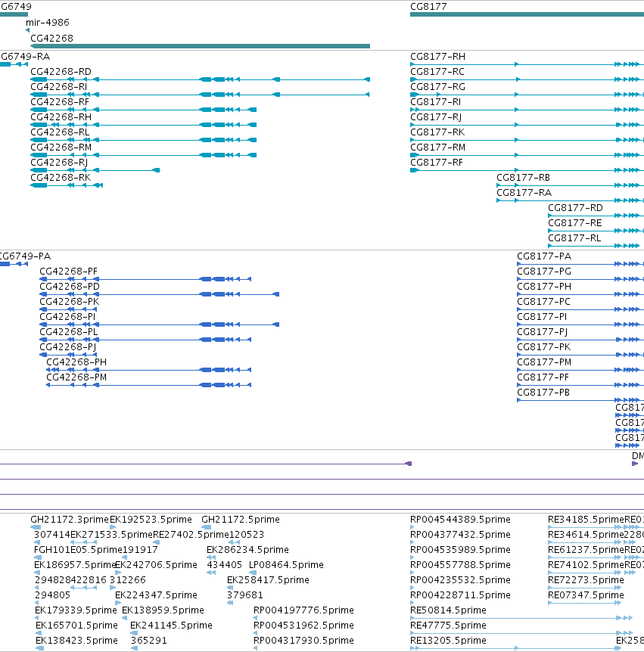Click protein CG8177-PG

pos(544,272)
